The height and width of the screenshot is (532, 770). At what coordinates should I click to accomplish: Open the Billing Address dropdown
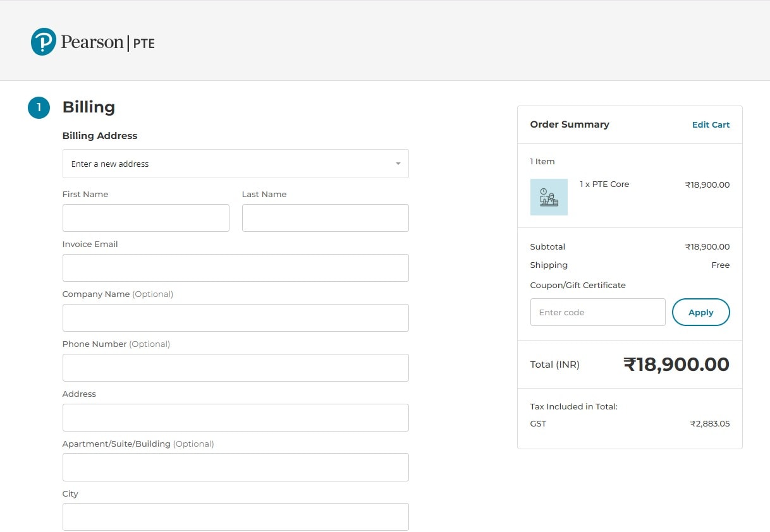[x=235, y=164]
